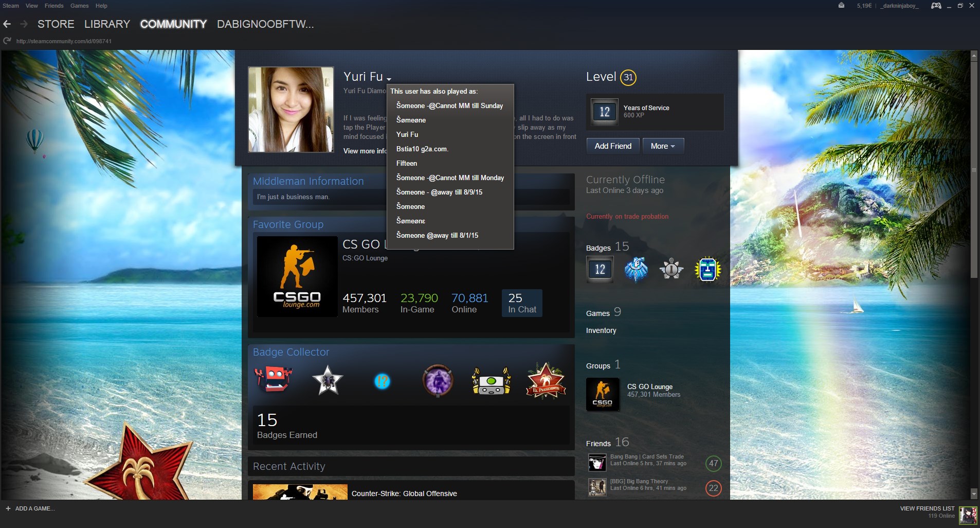Open the Help menu

tap(101, 6)
